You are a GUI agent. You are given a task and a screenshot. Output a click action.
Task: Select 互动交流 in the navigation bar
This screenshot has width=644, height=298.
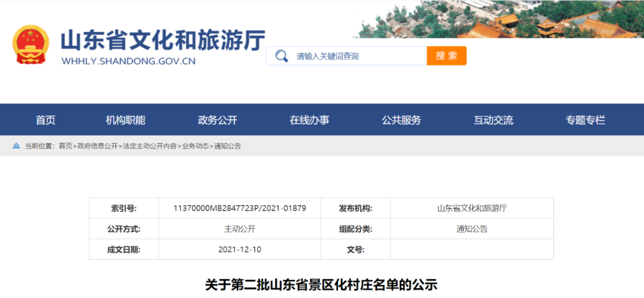point(493,120)
